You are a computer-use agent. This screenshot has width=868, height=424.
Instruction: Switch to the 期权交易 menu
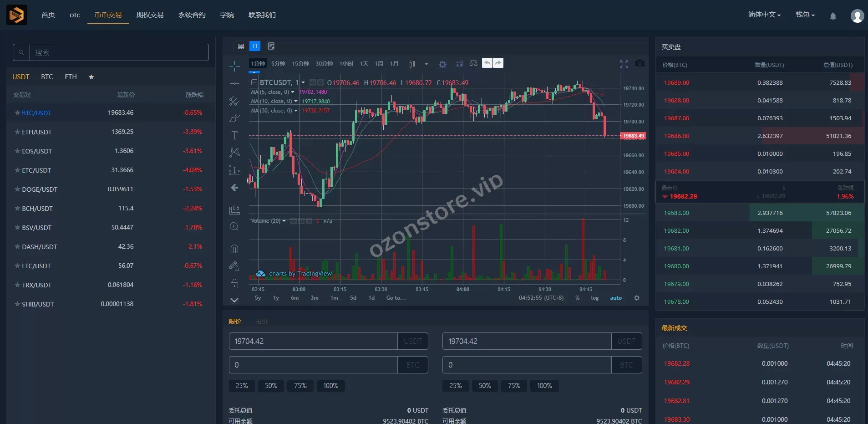coord(150,15)
